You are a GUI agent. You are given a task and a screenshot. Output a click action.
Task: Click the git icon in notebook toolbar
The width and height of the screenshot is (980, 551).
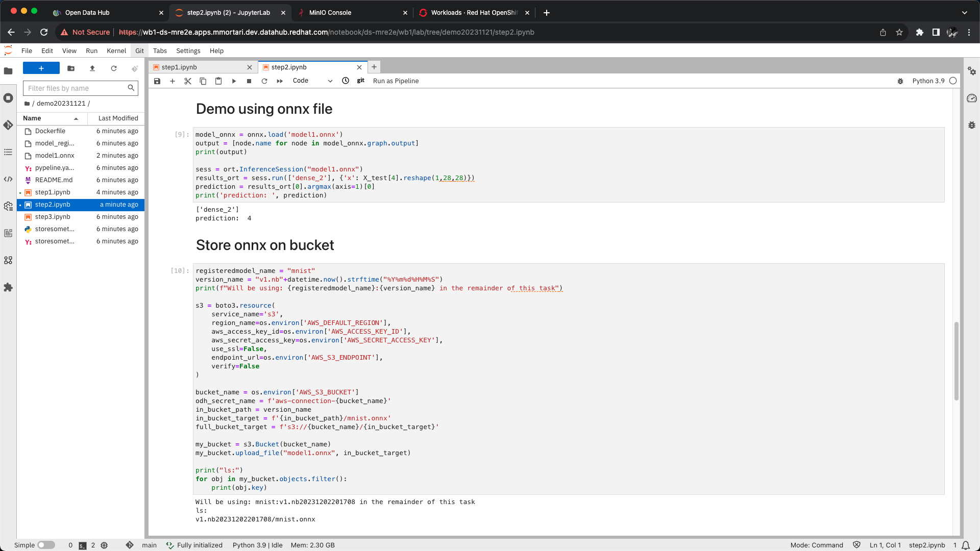click(361, 81)
